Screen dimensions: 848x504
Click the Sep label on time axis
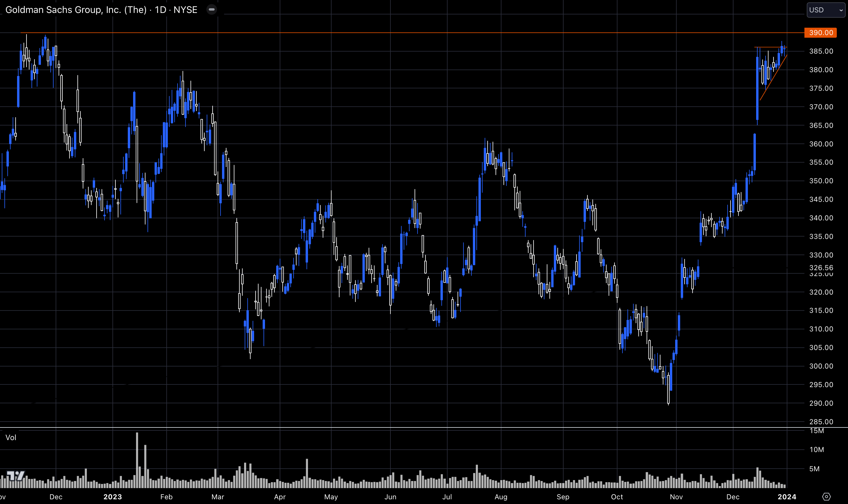point(563,497)
